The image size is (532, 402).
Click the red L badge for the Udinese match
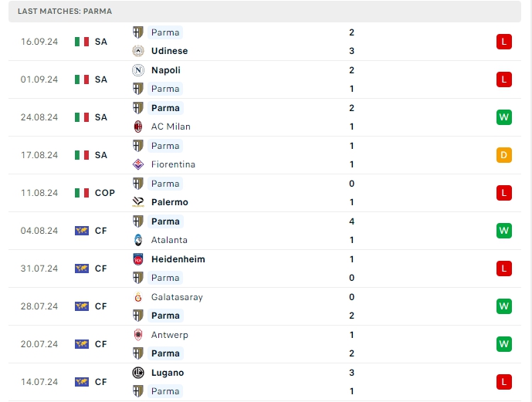tap(504, 42)
